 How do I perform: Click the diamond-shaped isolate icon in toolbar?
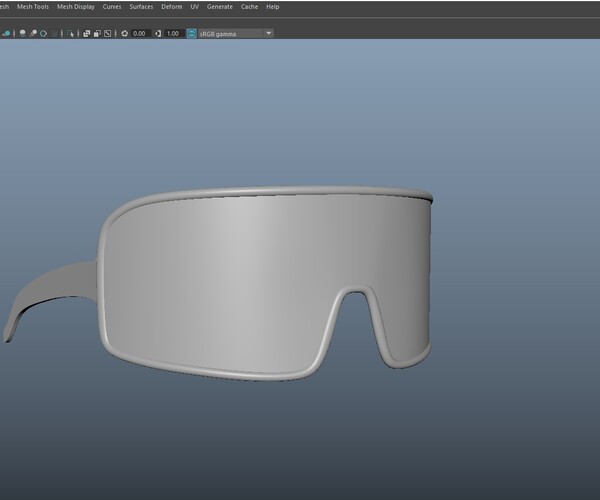[x=44, y=33]
